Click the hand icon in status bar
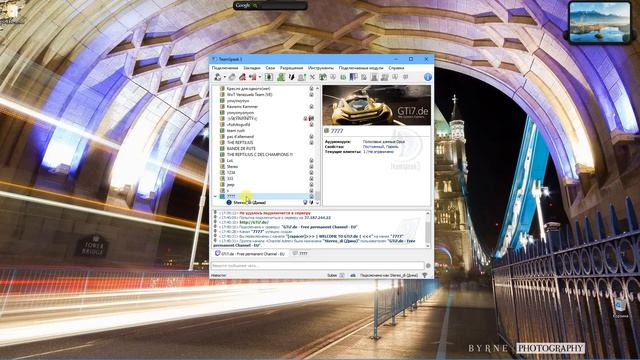The height and width of the screenshot is (360, 640). tap(353, 276)
